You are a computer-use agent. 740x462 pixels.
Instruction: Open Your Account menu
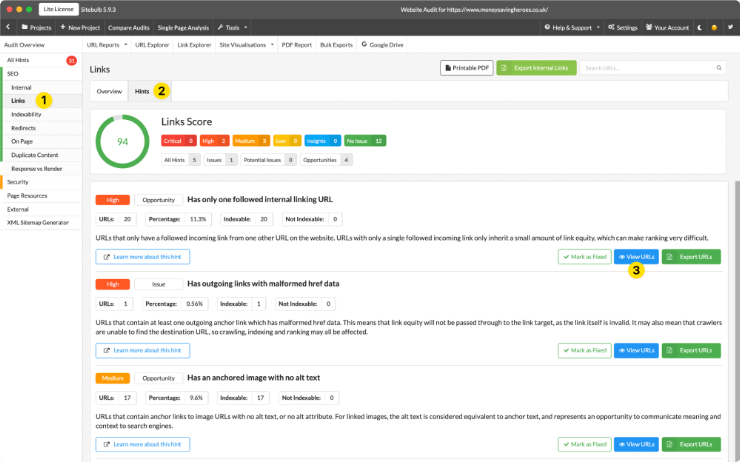pos(667,27)
